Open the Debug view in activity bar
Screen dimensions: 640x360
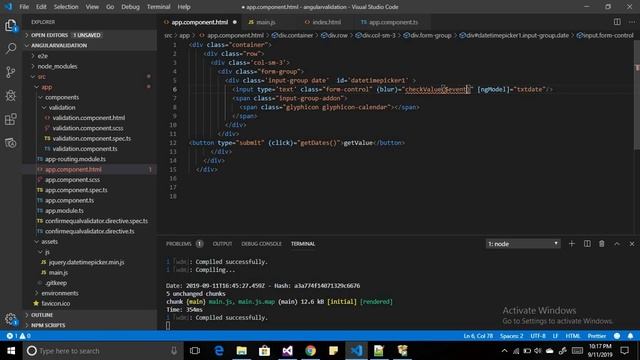tap(11, 96)
